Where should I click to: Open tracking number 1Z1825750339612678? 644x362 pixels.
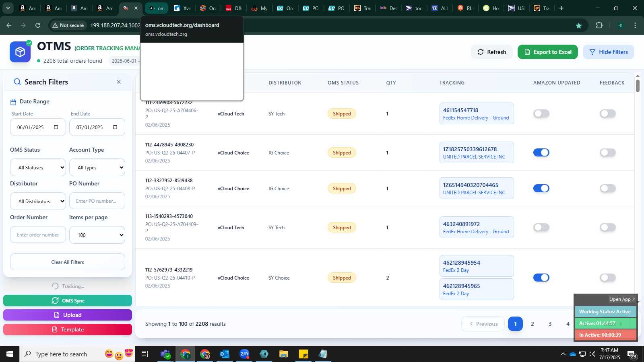pos(470,149)
